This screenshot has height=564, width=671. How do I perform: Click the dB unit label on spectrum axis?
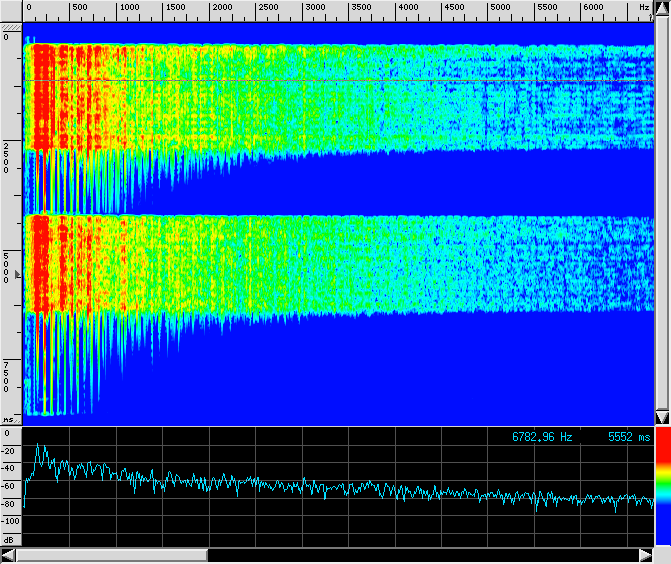click(9, 539)
